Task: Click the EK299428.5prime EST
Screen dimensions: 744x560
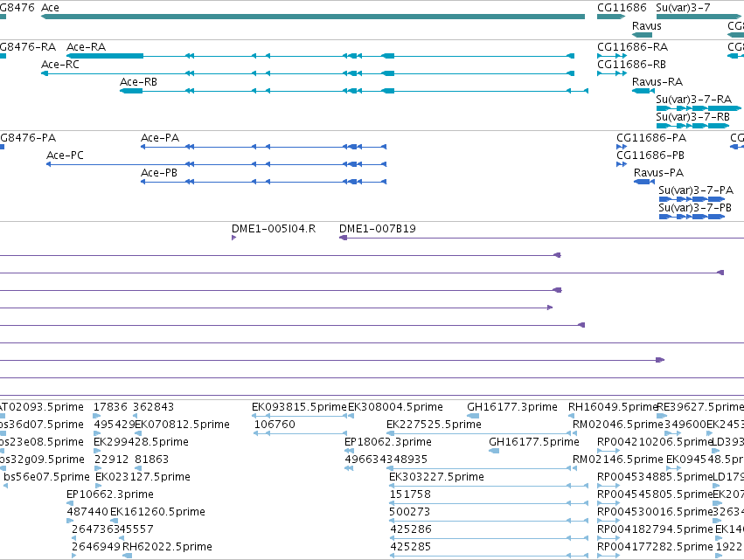Action: [97, 451]
